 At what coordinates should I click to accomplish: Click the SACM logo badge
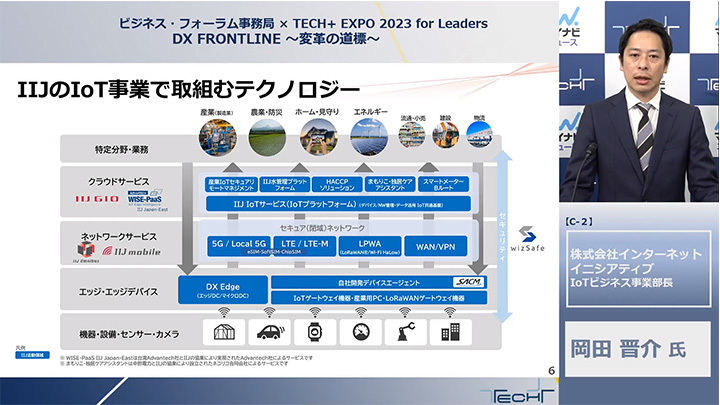point(468,282)
